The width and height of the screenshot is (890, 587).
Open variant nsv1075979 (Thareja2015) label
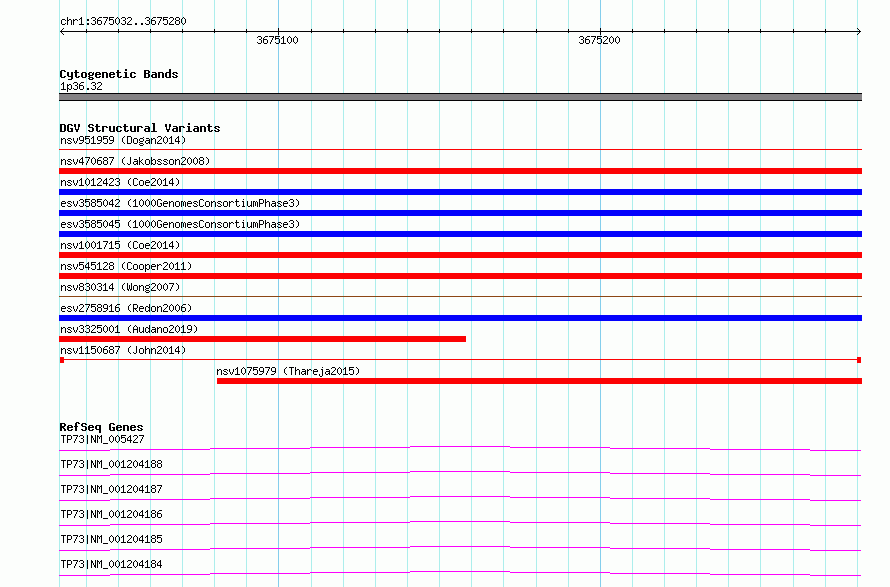[288, 371]
